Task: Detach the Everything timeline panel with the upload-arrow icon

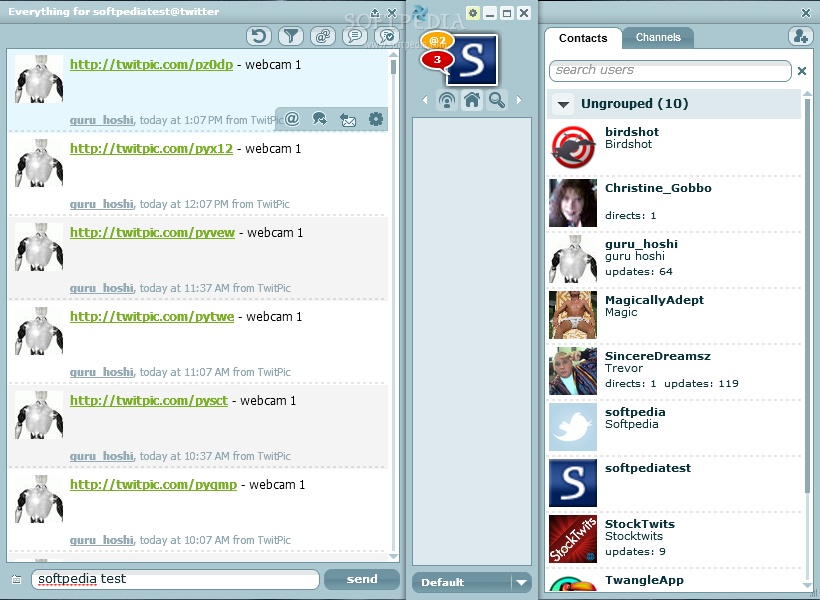Action: tap(375, 12)
